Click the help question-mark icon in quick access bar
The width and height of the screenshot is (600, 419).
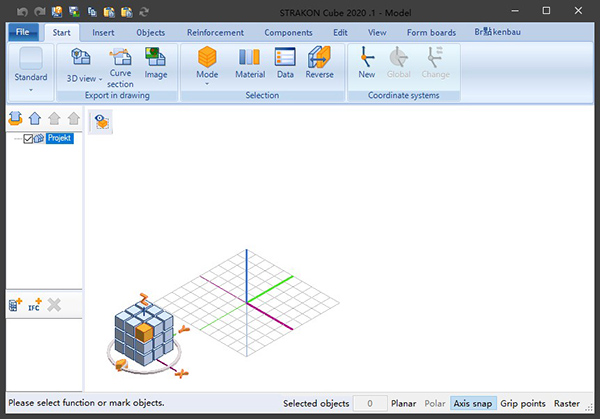pos(57,12)
